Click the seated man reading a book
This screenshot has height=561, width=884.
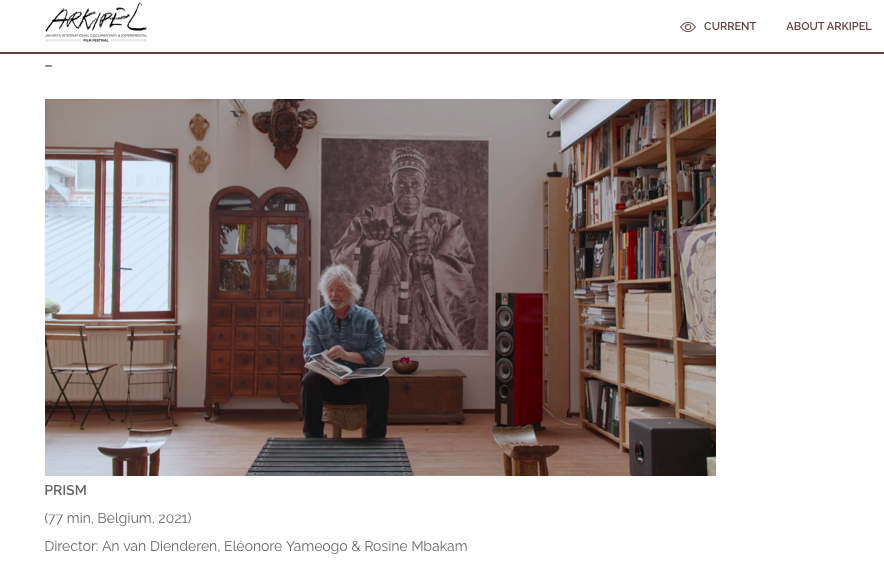point(344,351)
